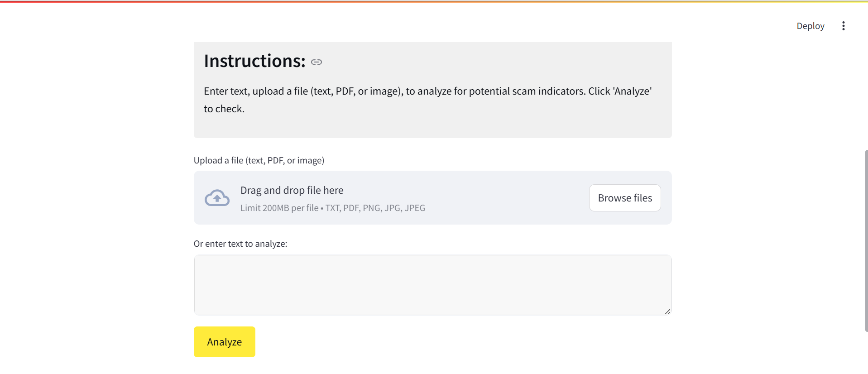
Task: Click the 'Instructions:' heading
Action: click(254, 61)
